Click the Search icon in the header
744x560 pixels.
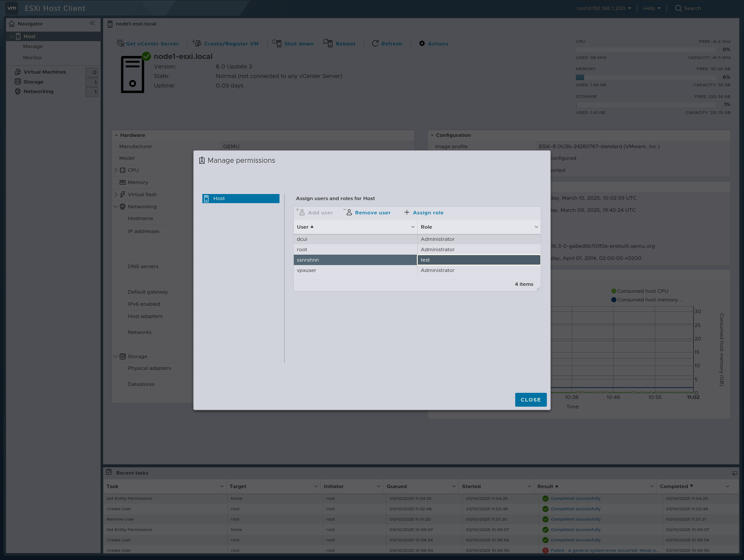click(678, 8)
